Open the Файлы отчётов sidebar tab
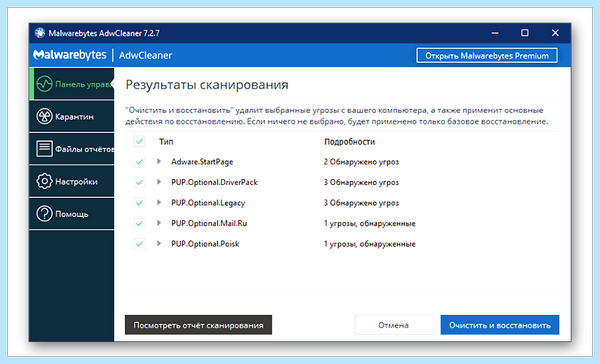This screenshot has height=364, width=600. (x=72, y=149)
